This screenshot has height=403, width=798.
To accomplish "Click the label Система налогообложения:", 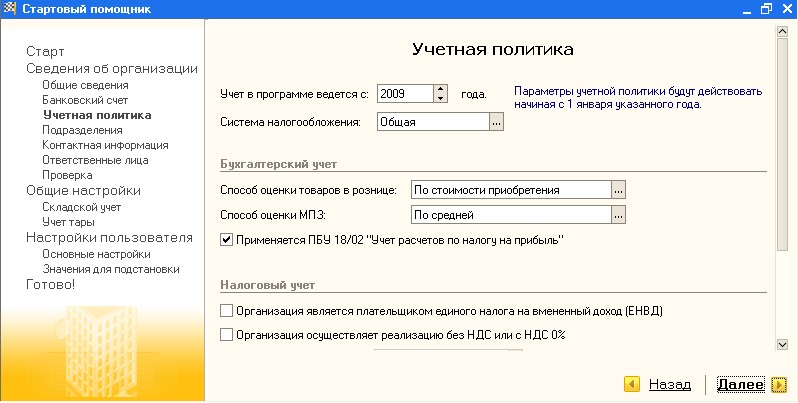I will (x=291, y=123).
